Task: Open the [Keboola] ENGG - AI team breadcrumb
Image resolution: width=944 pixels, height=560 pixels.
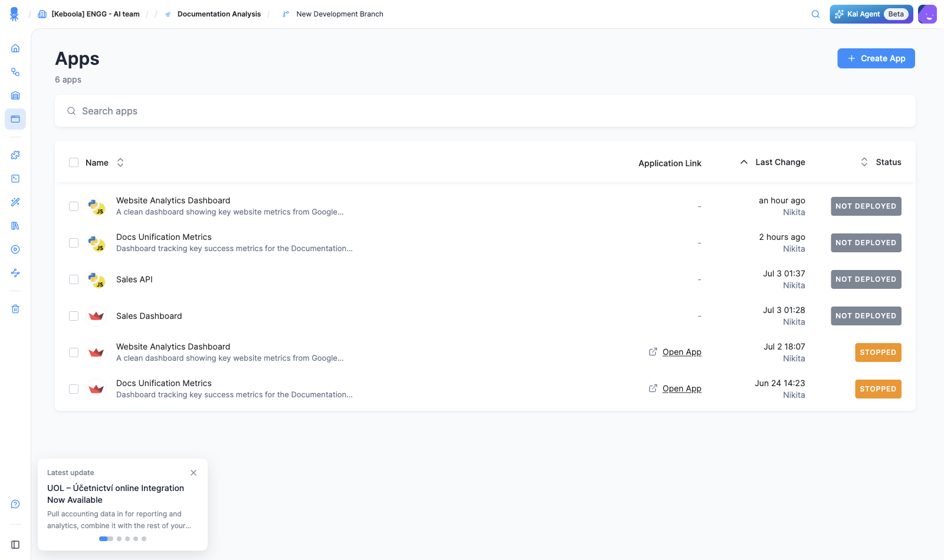Action: (89, 14)
